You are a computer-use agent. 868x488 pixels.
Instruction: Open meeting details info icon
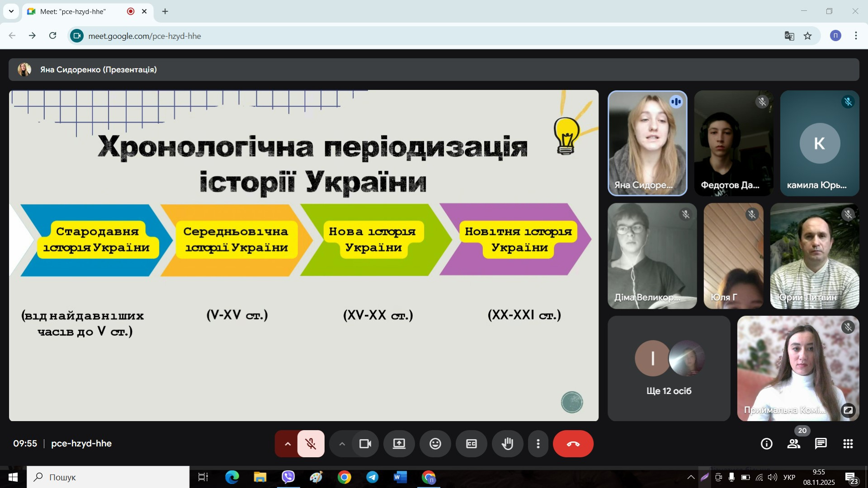(766, 444)
